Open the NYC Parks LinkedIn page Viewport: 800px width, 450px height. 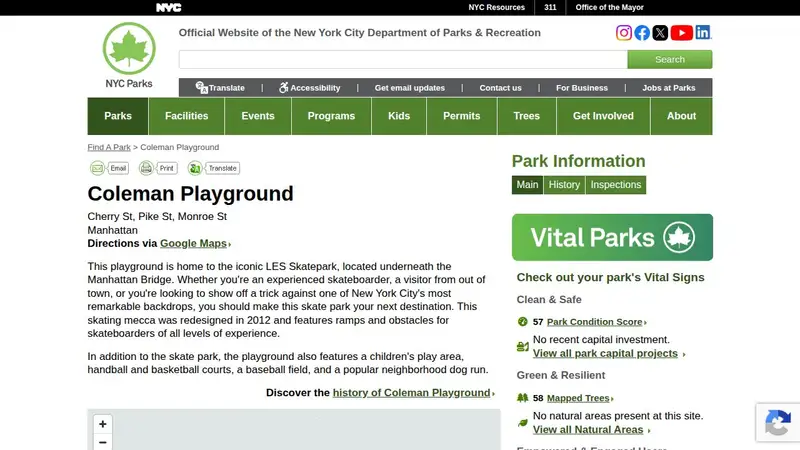pyautogui.click(x=703, y=33)
